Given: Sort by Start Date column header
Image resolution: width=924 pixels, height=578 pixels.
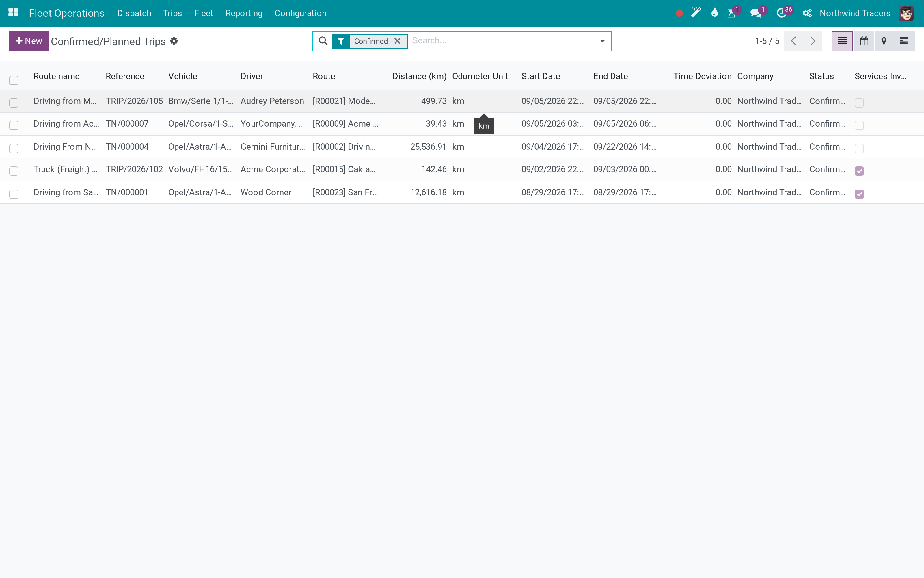Looking at the screenshot, I should pos(541,76).
